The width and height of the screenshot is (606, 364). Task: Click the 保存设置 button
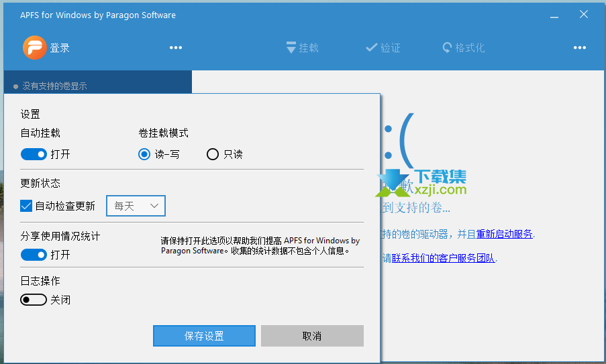[x=204, y=336]
